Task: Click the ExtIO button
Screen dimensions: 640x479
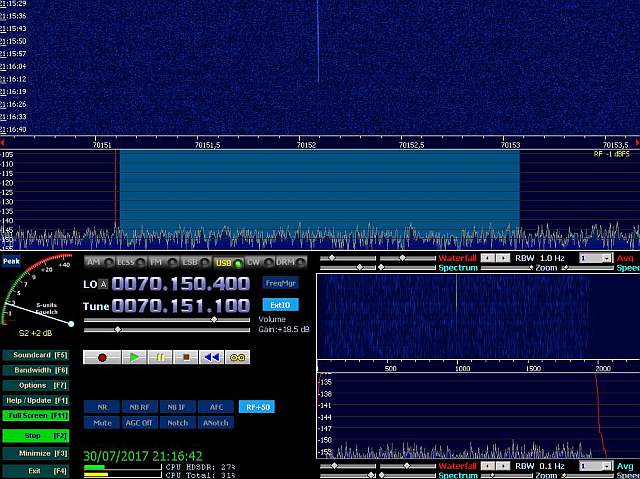Action: [x=281, y=305]
